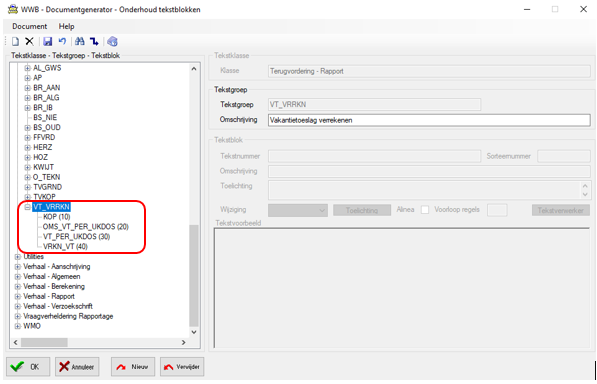Click the WWB application icon in title bar
Viewport: 597px width, 384px height.
point(13,9)
